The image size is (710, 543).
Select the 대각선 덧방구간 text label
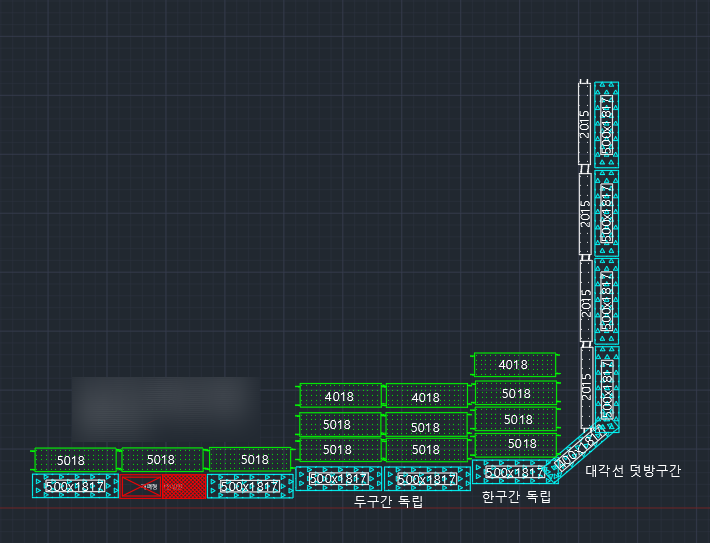click(x=633, y=471)
